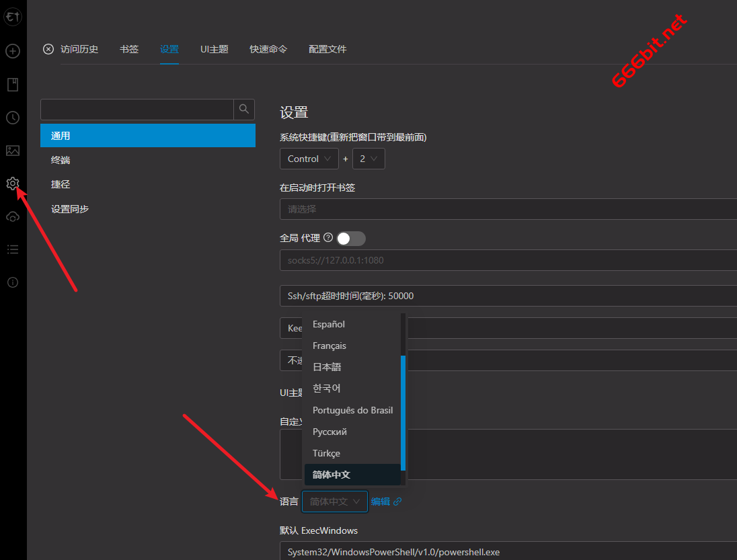This screenshot has width=737, height=560.
Task: Open the gear settings icon in sidebar
Action: (13, 184)
